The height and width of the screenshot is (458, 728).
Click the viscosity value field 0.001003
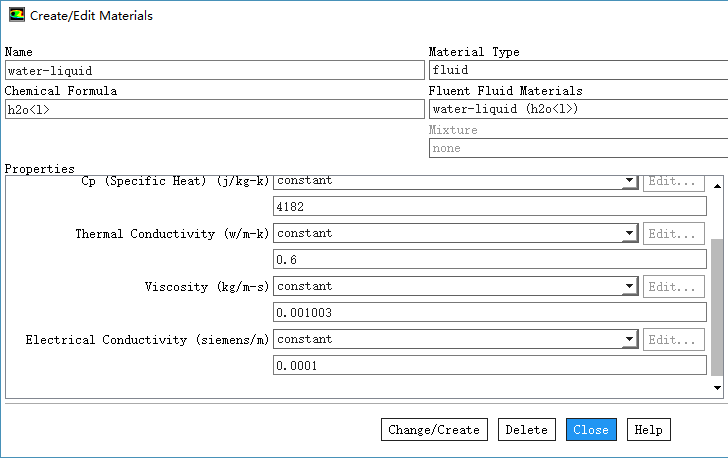489,313
